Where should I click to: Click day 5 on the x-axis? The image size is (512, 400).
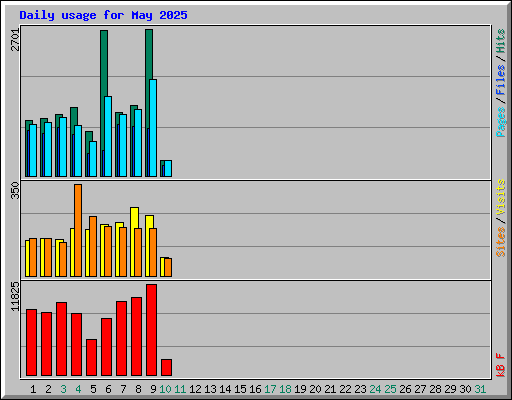point(93,389)
